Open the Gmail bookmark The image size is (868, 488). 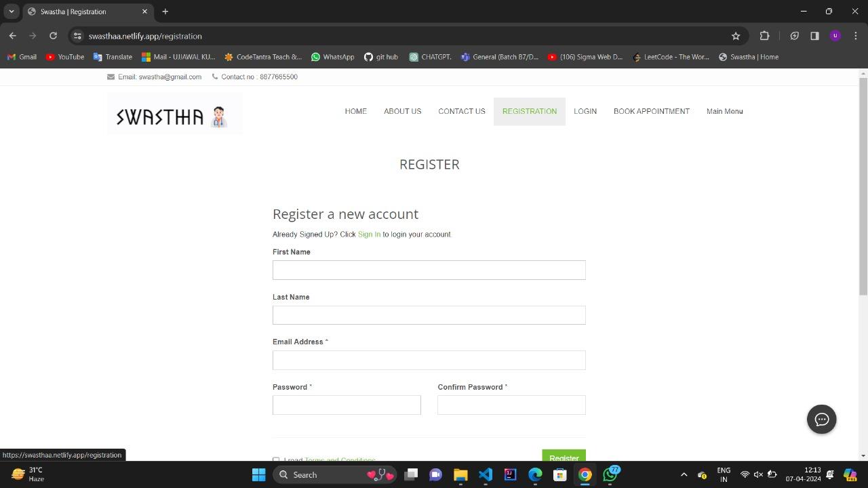[x=22, y=57]
